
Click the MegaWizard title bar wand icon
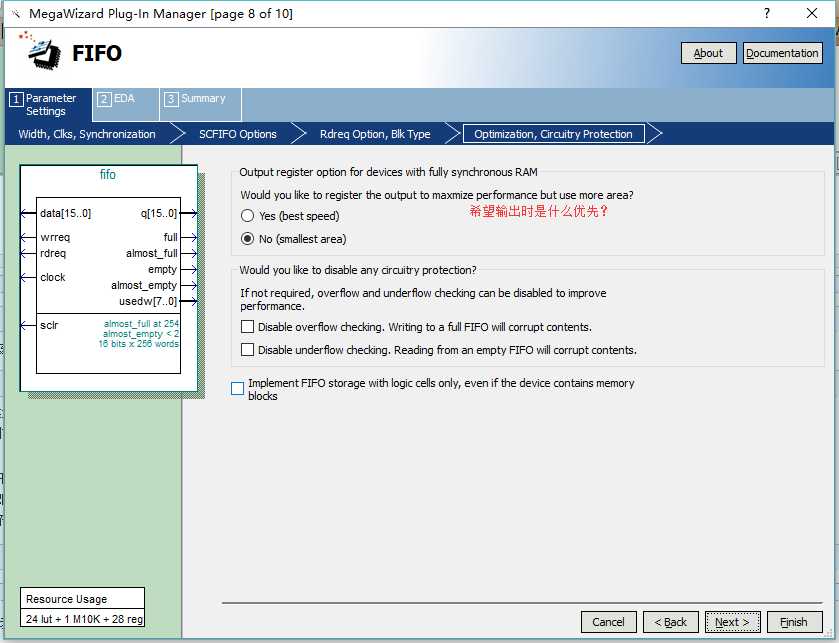[x=16, y=14]
